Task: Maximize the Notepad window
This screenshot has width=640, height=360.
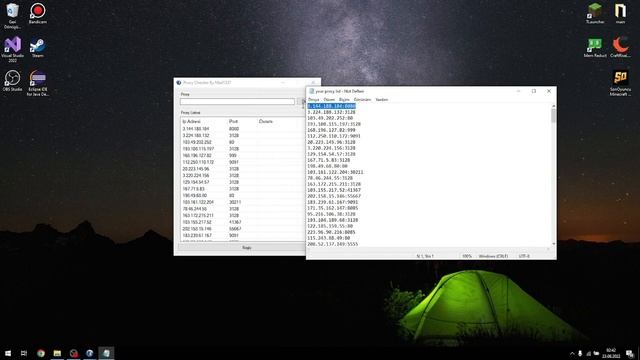Action: (x=533, y=91)
